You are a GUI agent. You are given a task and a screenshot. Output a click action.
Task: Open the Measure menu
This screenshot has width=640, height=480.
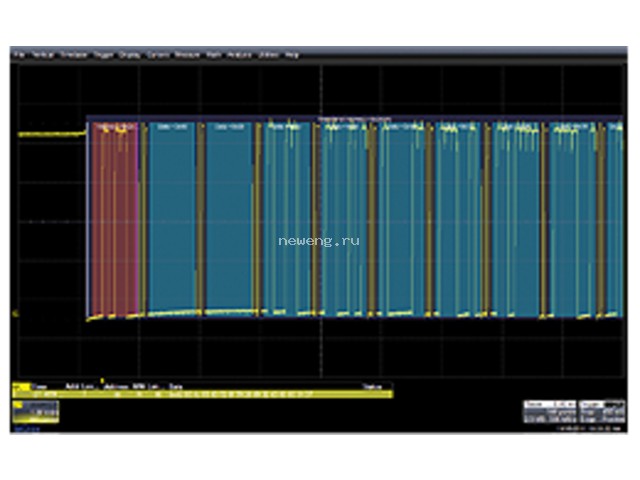click(x=187, y=55)
